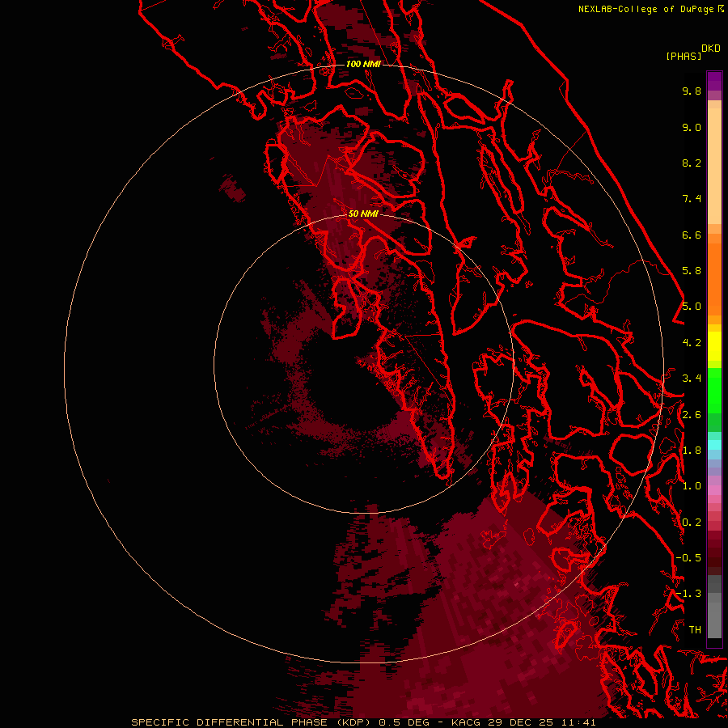The width and height of the screenshot is (728, 728).
Task: Click the 0.5 DEG elevation text
Action: pos(404,722)
